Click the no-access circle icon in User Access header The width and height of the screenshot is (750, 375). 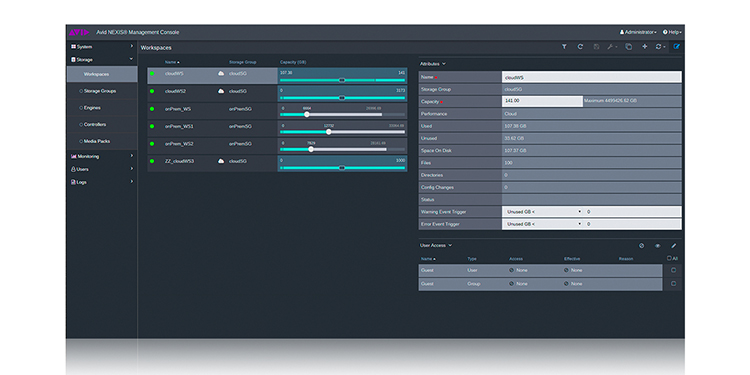pos(641,246)
